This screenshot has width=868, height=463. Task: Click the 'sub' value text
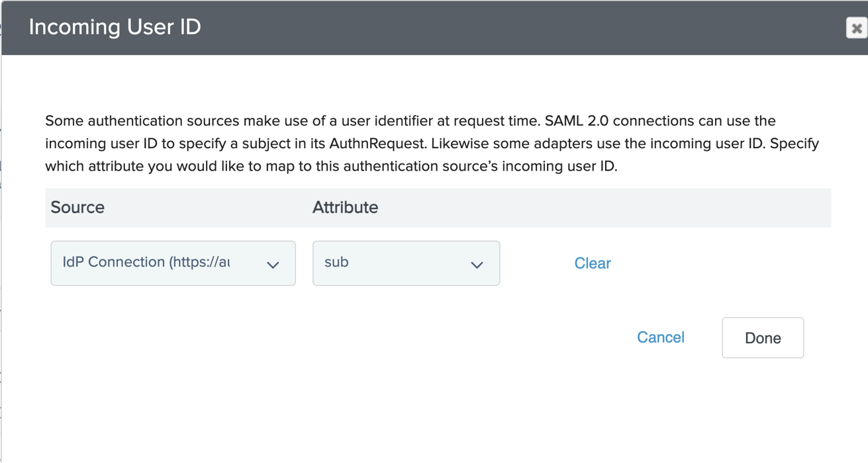coord(336,262)
